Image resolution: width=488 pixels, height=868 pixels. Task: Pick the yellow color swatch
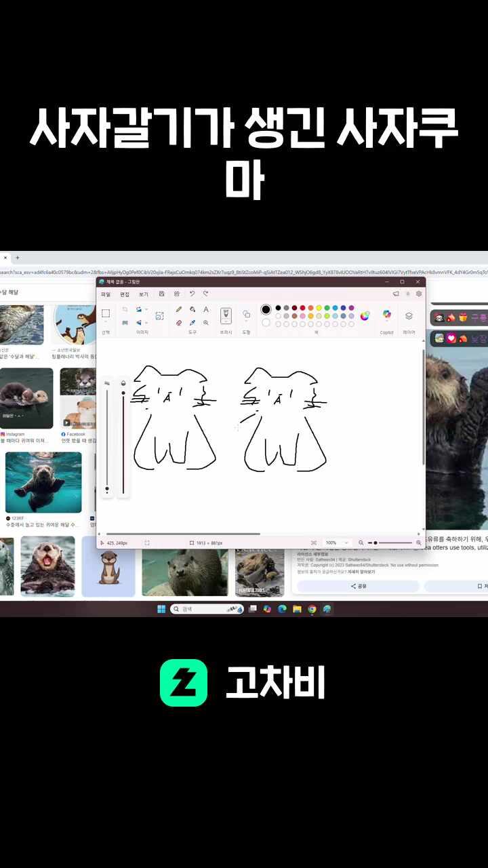pyautogui.click(x=319, y=308)
